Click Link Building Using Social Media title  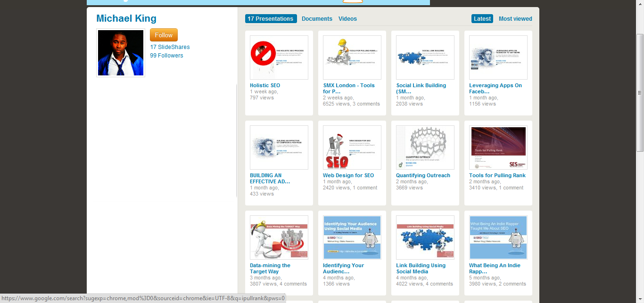click(421, 269)
